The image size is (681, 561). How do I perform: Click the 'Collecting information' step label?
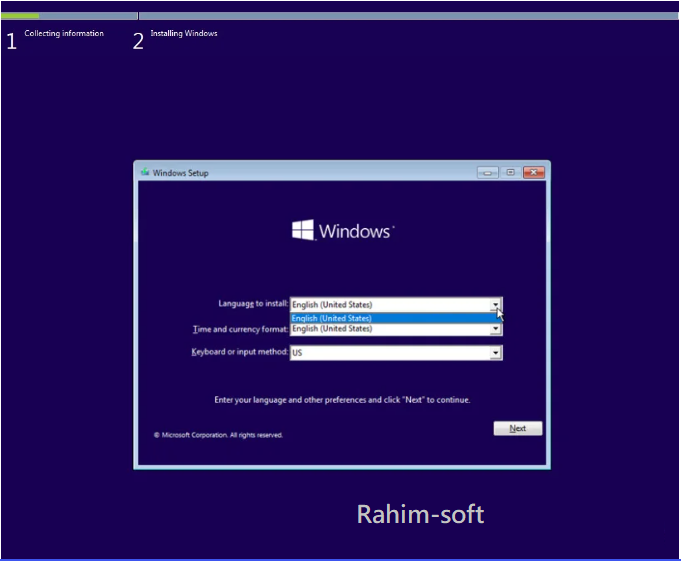click(x=64, y=33)
